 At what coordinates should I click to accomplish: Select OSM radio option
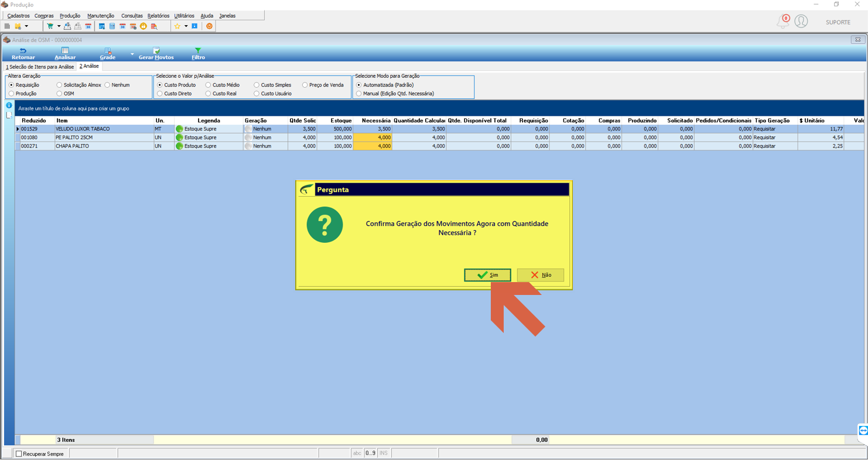66,94
